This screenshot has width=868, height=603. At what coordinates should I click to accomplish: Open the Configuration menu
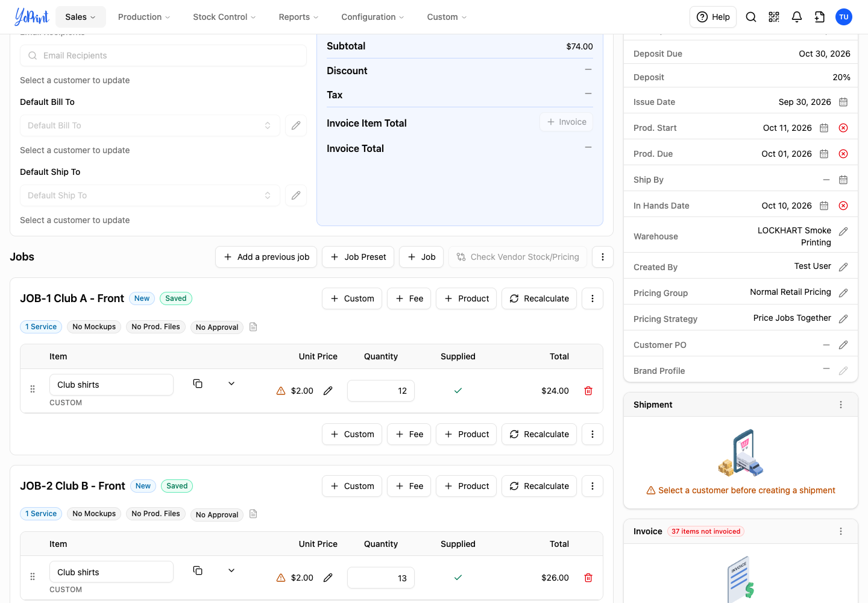click(x=373, y=17)
